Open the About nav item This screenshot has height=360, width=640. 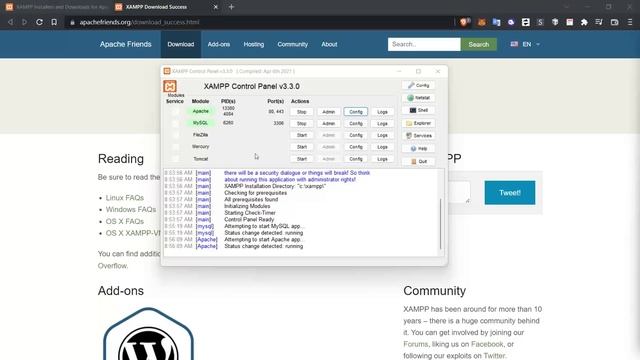[x=329, y=44]
